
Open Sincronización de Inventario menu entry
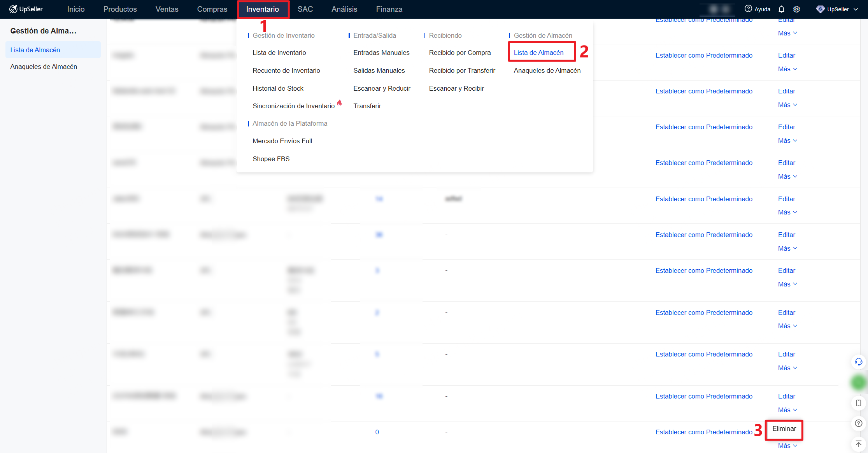pos(293,106)
